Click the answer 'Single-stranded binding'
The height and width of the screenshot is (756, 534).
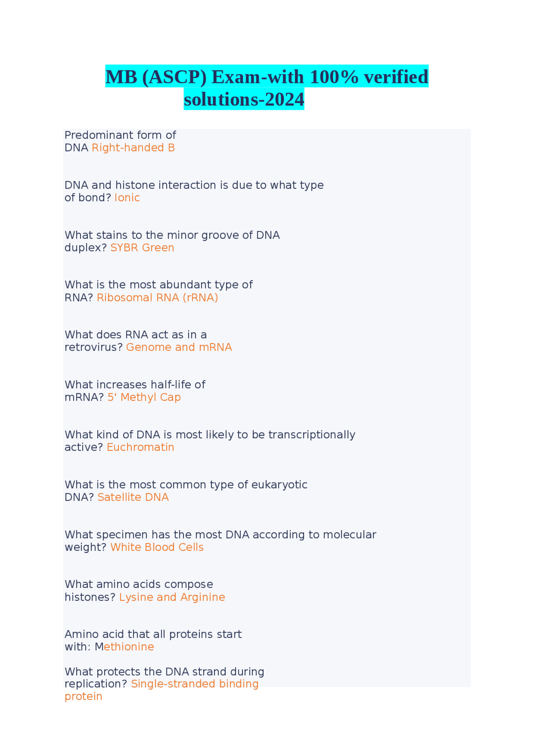195,684
